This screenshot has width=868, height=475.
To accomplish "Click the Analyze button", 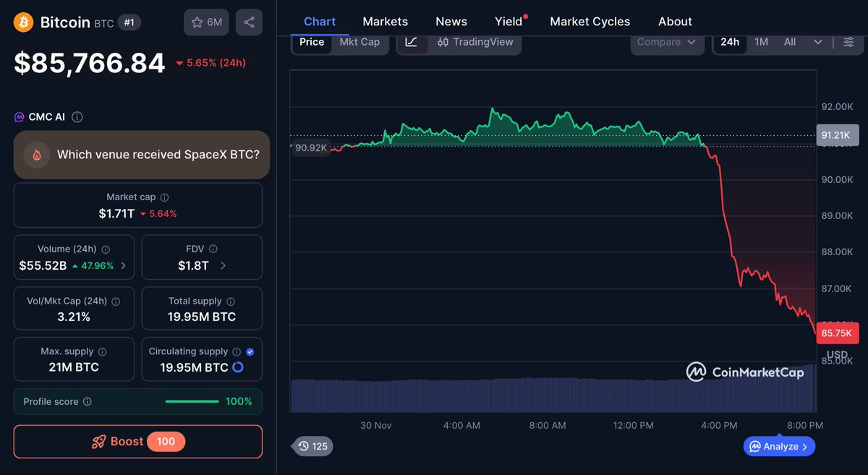I will pyautogui.click(x=780, y=447).
